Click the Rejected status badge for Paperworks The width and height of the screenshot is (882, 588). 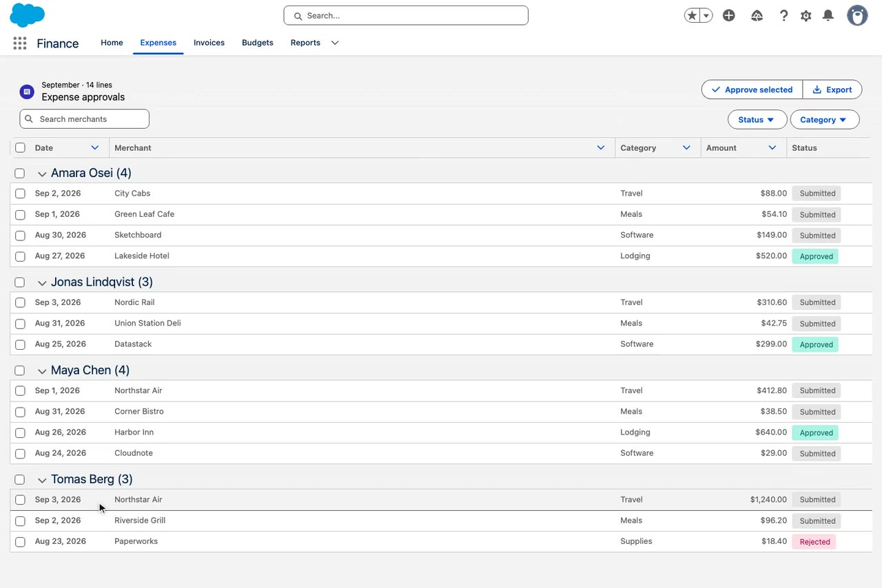814,542
